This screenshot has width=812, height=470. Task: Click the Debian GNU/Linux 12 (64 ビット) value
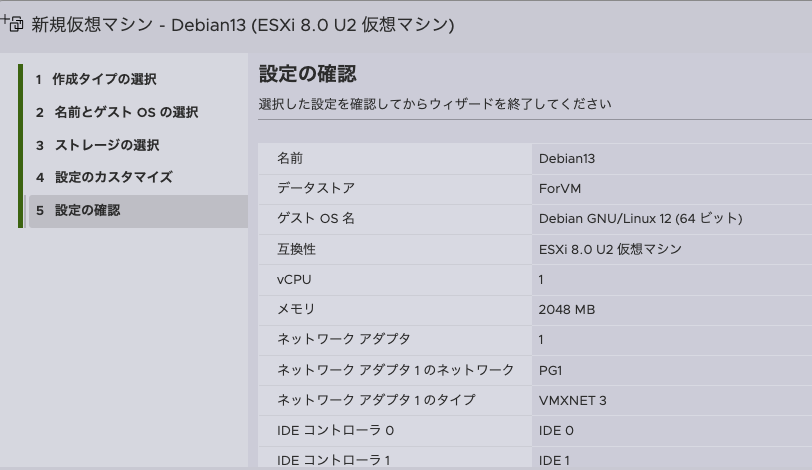(x=641, y=219)
